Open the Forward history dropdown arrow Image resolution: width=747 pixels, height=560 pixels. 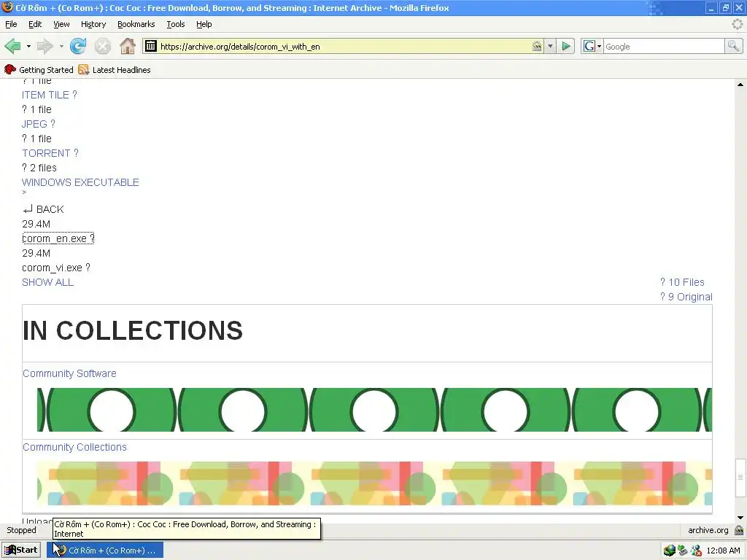pyautogui.click(x=61, y=46)
